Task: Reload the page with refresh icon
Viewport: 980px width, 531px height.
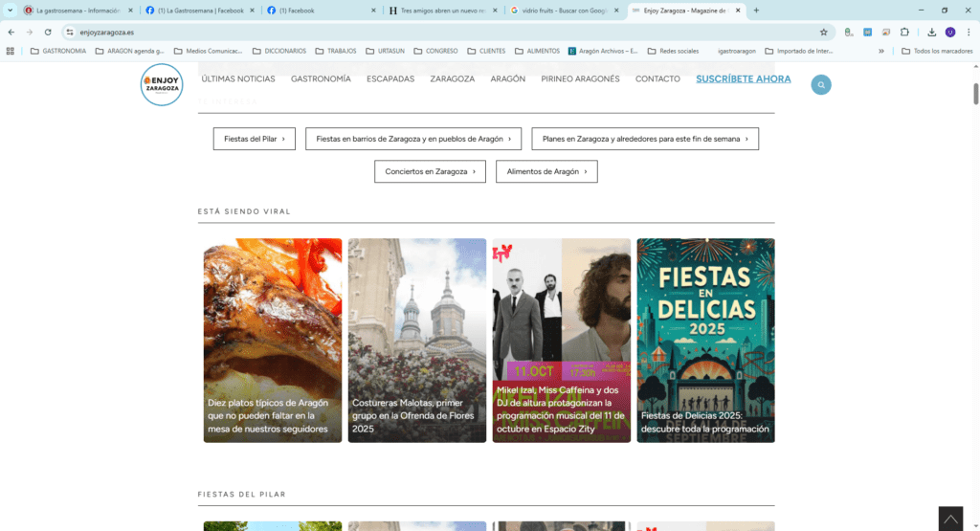Action: click(x=48, y=32)
